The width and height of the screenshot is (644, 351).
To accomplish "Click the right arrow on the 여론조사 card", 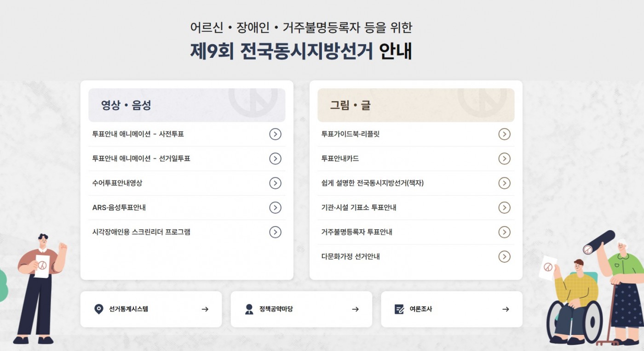I will pyautogui.click(x=506, y=309).
